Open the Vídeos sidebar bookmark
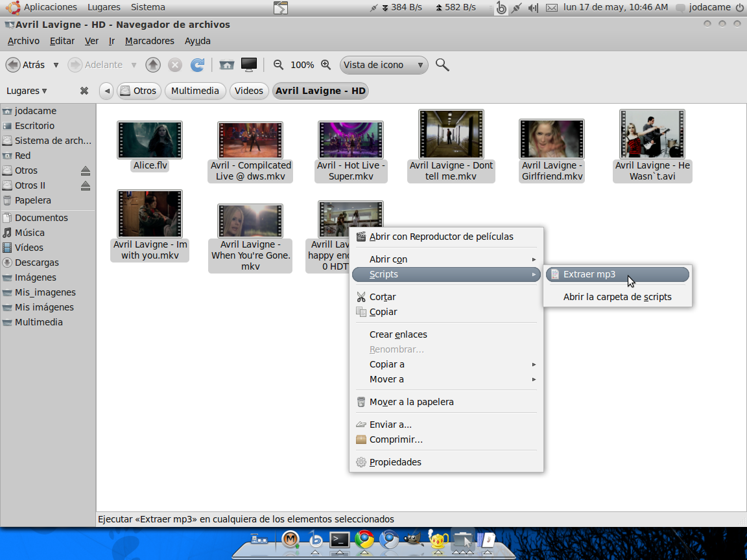The image size is (747, 560). coord(29,248)
